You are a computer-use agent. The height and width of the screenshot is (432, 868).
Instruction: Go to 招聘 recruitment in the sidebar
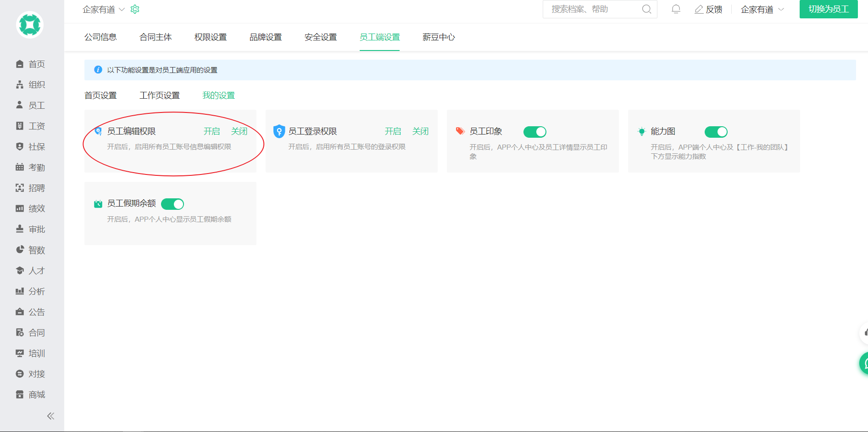tap(31, 188)
